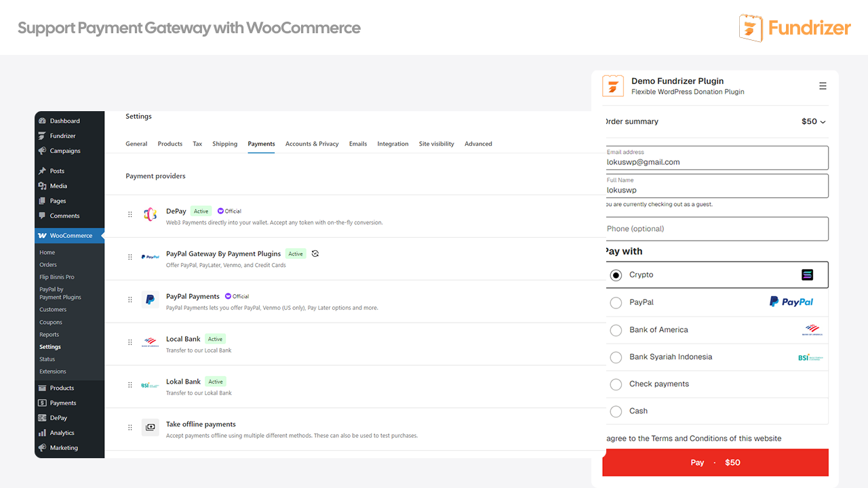Viewport: 868px width, 488px height.
Task: Open the Take offline payments title
Action: (201, 424)
